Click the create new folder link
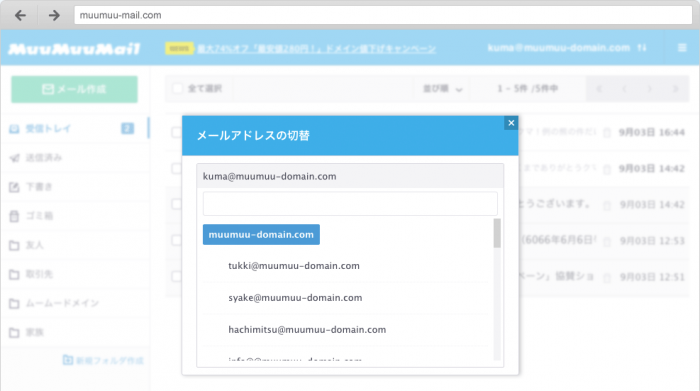Image resolution: width=700 pixels, height=391 pixels. point(103,360)
